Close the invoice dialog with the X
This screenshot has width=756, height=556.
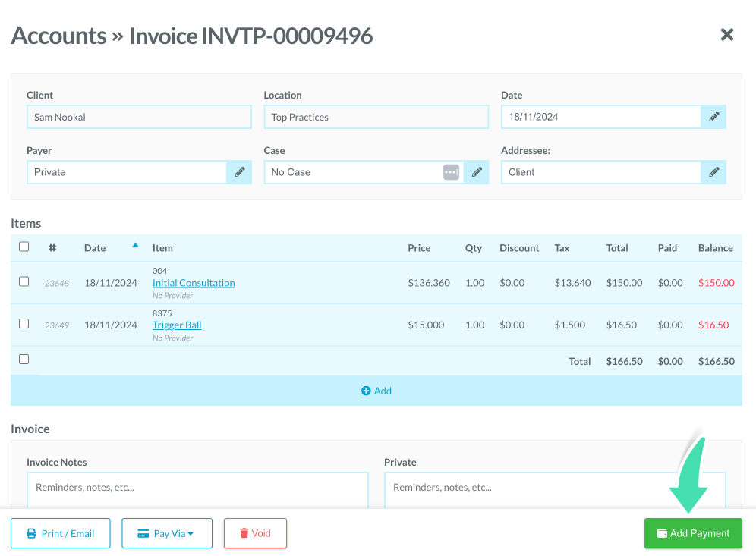[726, 35]
